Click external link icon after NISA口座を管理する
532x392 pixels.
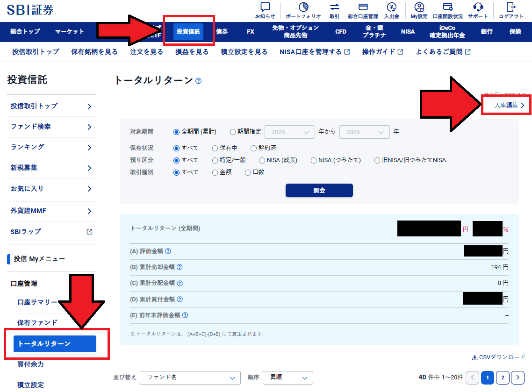point(347,52)
